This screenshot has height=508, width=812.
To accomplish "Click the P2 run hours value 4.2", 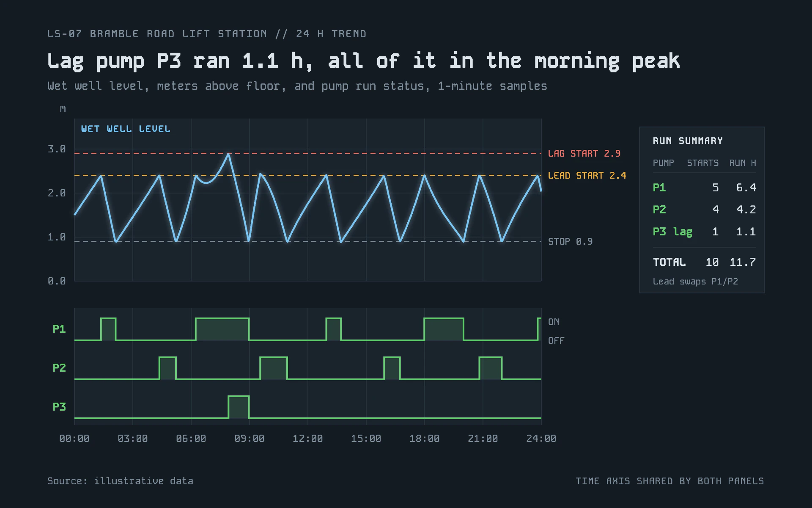I will [746, 210].
